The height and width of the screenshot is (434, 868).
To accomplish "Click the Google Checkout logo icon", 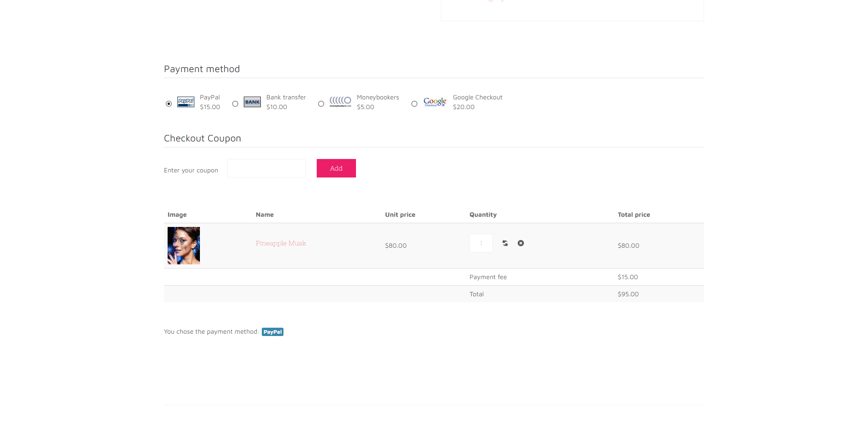I will pyautogui.click(x=435, y=102).
